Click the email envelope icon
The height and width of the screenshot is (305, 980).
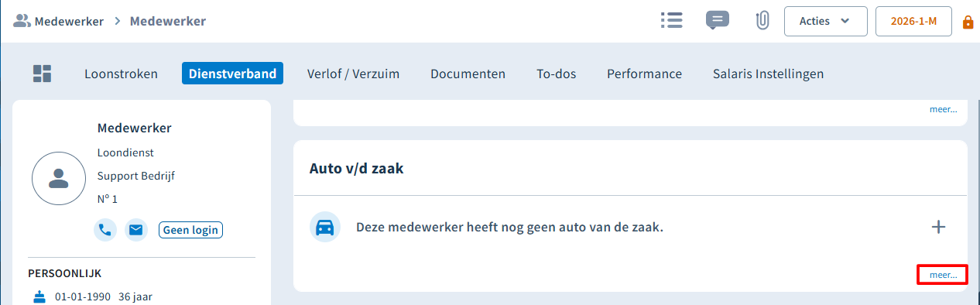pyautogui.click(x=136, y=230)
